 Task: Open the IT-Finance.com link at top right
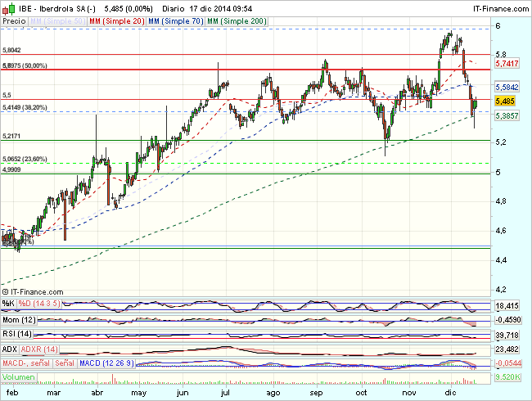point(501,8)
